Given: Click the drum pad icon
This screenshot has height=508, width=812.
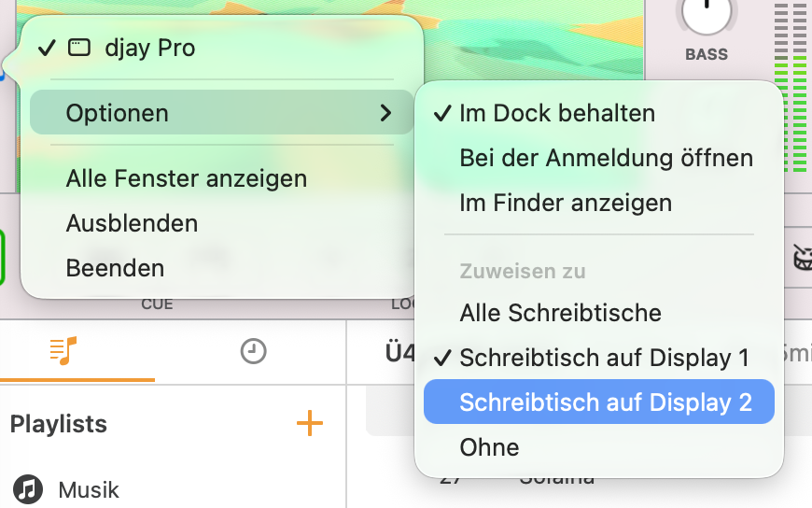Looking at the screenshot, I should [x=803, y=259].
